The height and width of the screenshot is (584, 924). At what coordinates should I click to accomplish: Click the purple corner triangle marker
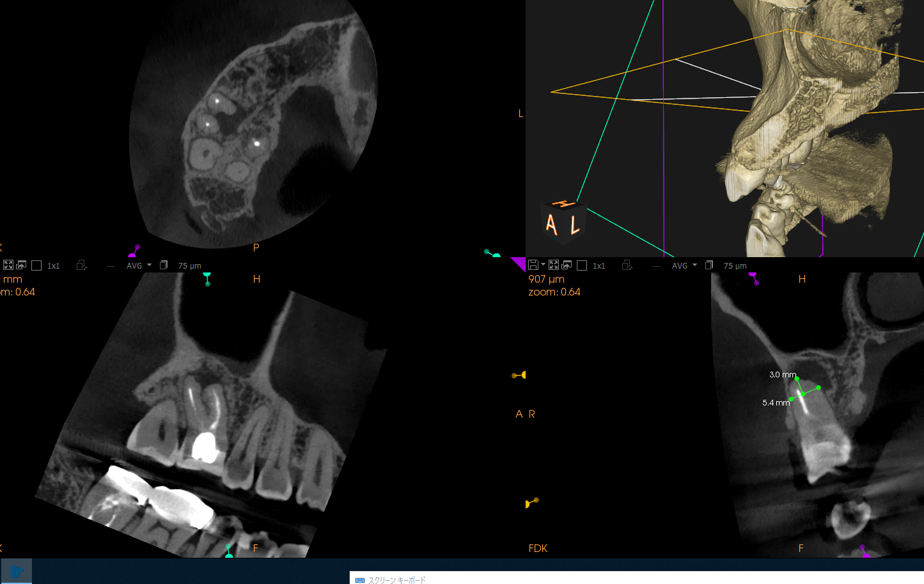pos(519,263)
